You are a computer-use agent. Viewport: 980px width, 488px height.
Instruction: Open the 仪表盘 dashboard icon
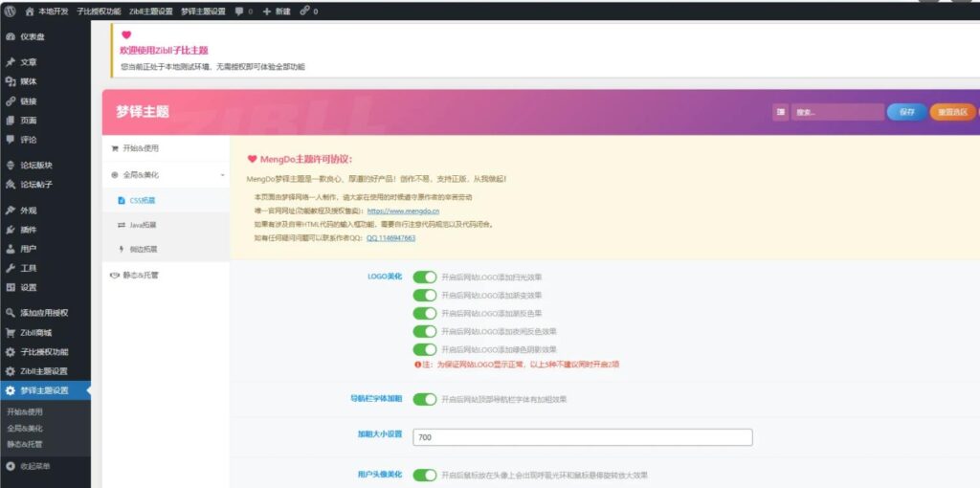coord(10,37)
